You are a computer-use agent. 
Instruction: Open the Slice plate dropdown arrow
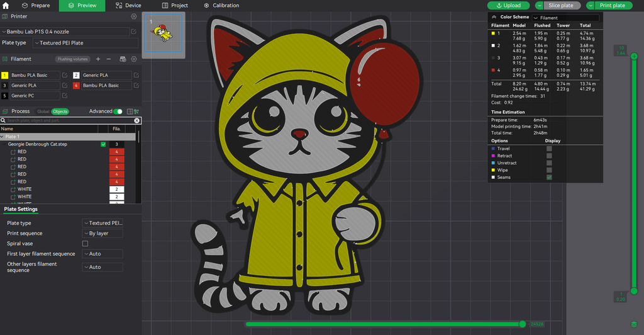539,5
